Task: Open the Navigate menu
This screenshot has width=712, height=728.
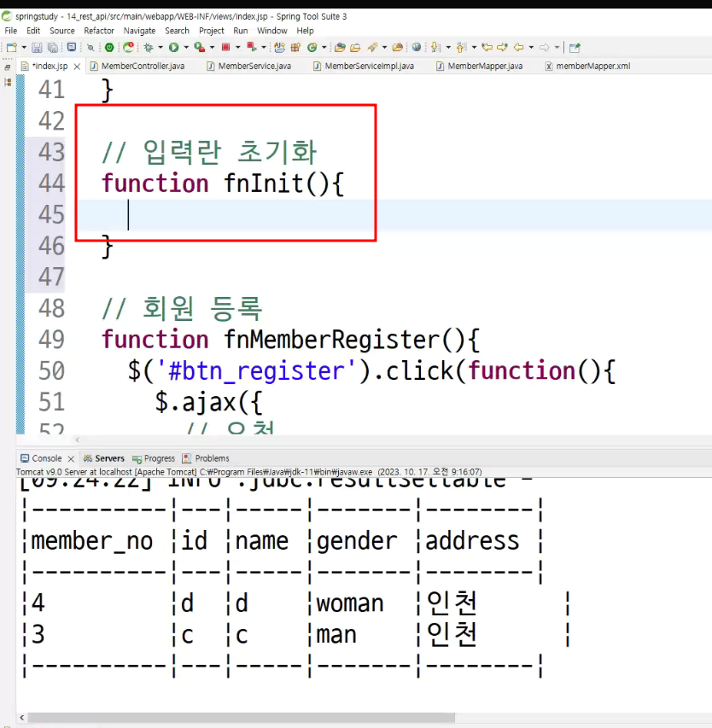Action: [139, 31]
